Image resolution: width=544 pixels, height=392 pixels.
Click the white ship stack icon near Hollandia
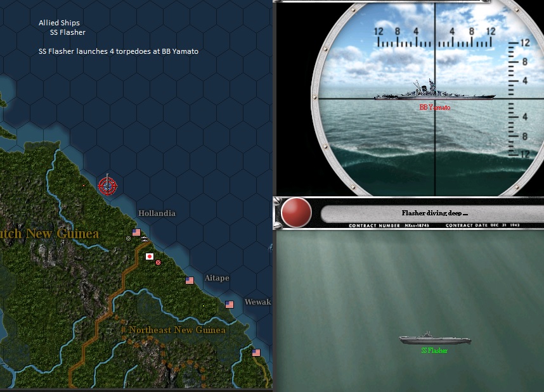[x=145, y=239]
